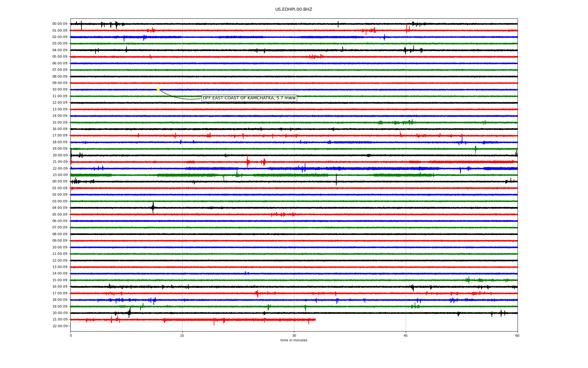Screen dimensions: 588x368
Task: Select the OFF EAST COAST OF KAMCHATKA annotation
Action: (x=249, y=98)
